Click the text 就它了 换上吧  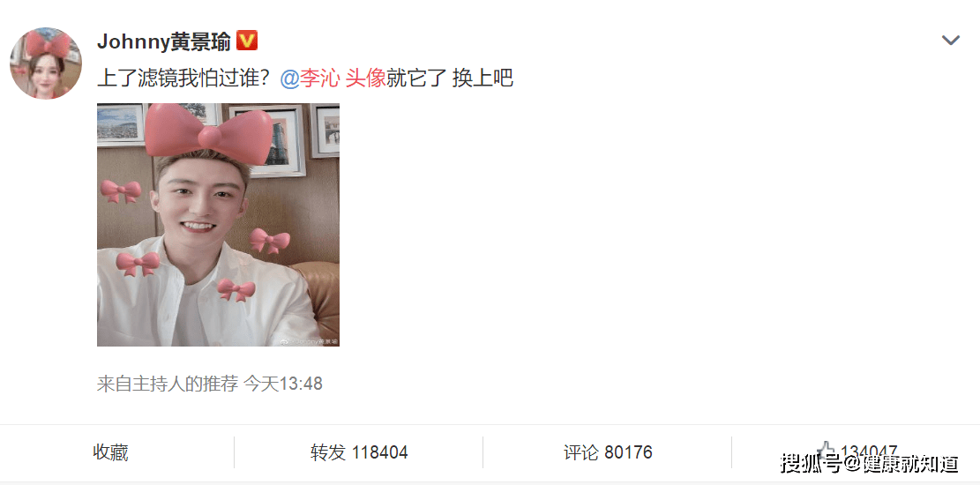(x=450, y=78)
